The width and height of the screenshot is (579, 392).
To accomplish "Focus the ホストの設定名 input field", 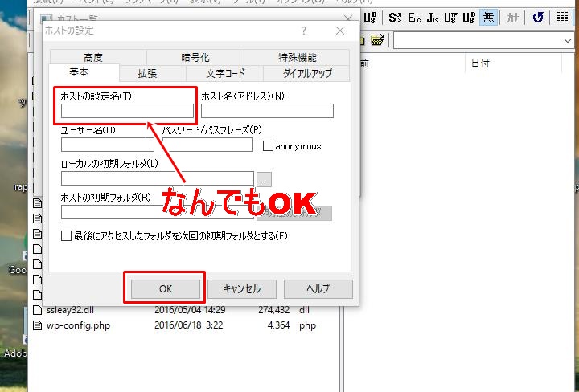I will (x=127, y=111).
